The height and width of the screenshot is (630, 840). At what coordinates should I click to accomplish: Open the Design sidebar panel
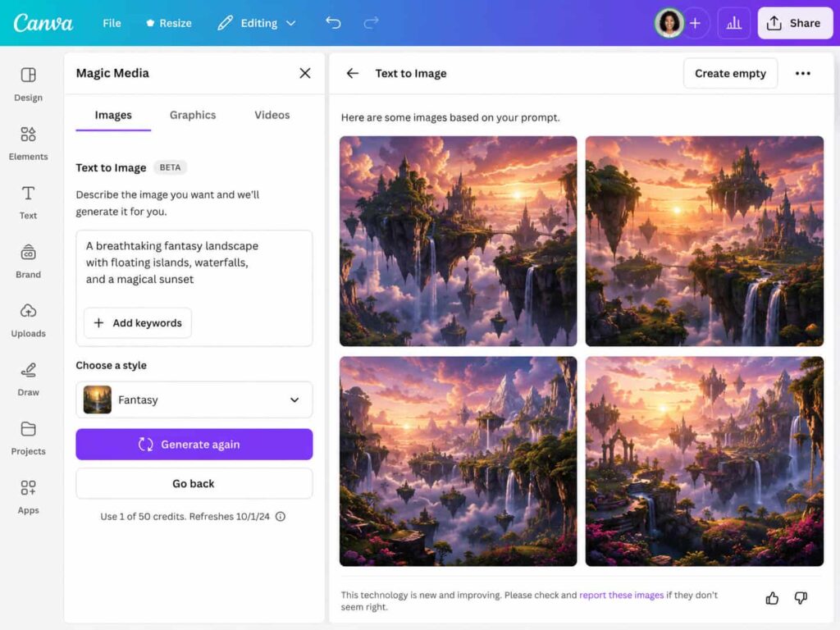tap(29, 84)
